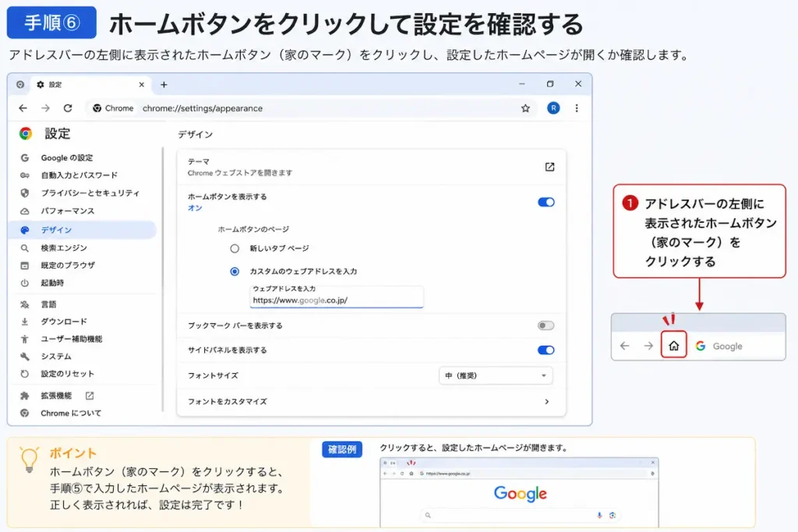Open 起動時 settings
The height and width of the screenshot is (532, 798).
pos(52,284)
